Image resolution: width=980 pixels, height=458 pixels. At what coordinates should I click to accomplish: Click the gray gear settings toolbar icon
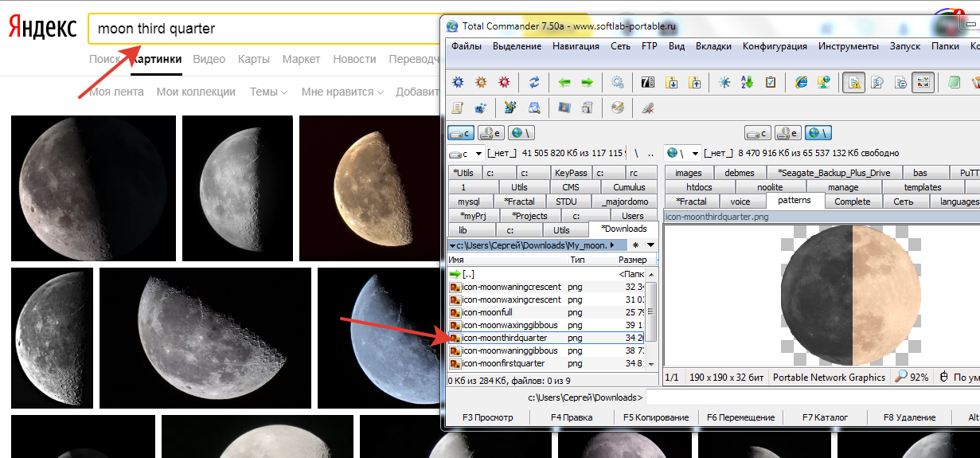pos(617,82)
